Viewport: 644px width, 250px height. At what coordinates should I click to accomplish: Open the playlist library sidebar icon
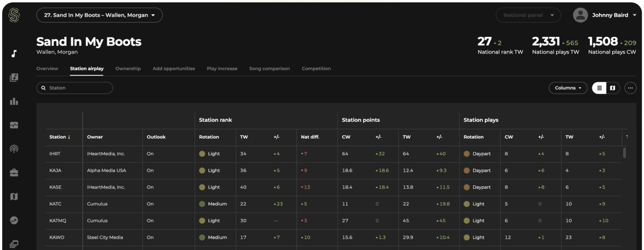tap(14, 77)
